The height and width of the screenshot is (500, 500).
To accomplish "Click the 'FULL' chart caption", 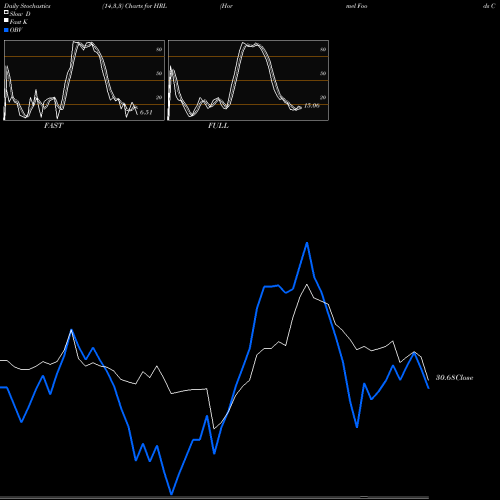I will 218,126.
